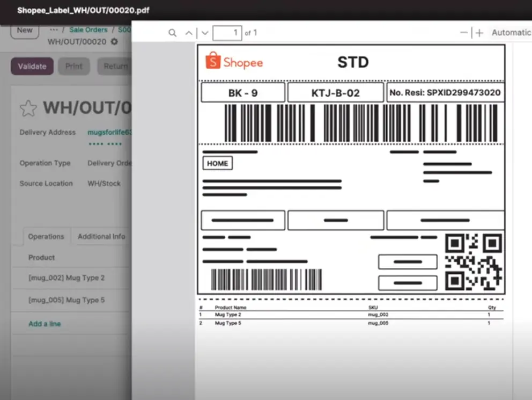
Task: Zoom out the PDF with minus
Action: (x=463, y=33)
